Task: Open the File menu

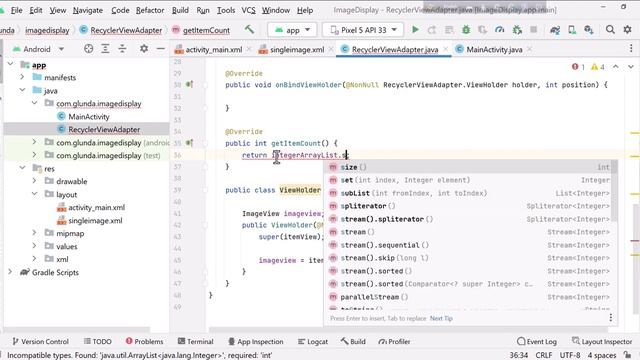Action: pyautogui.click(x=16, y=10)
